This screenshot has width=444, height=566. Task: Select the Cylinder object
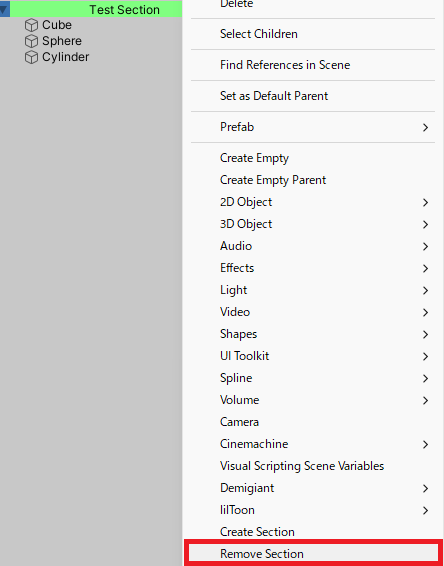pos(65,57)
